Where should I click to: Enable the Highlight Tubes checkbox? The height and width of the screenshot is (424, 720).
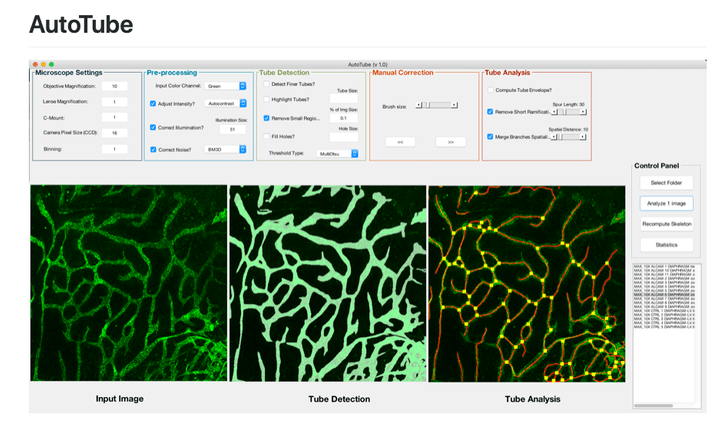pos(266,99)
